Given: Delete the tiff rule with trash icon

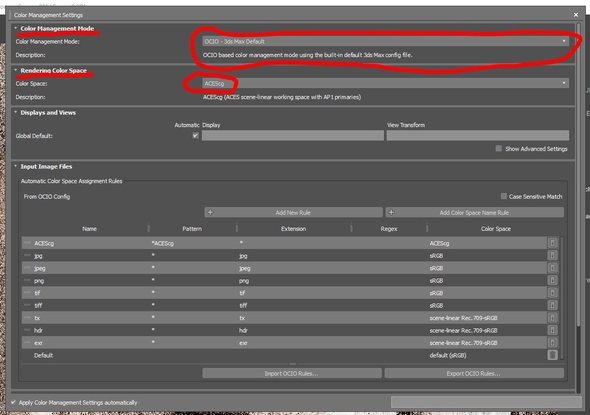Looking at the screenshot, I should pos(552,305).
